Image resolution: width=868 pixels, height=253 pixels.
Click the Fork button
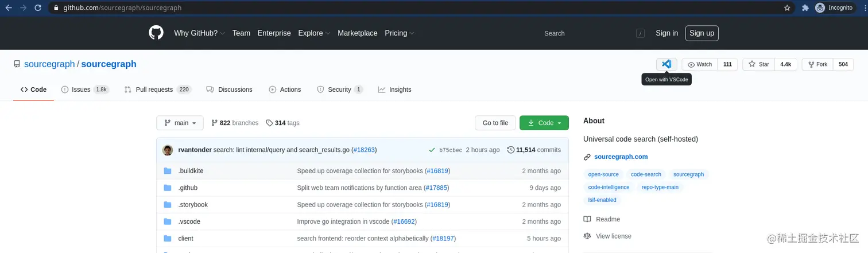coord(817,64)
